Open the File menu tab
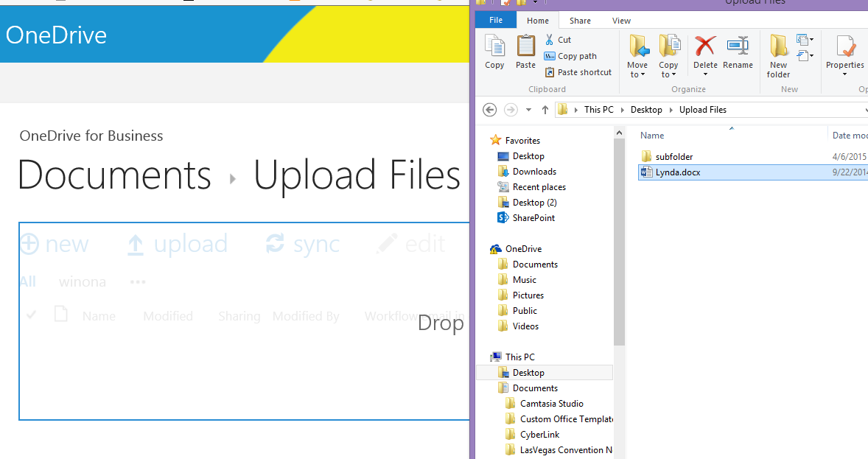This screenshot has height=459, width=868. (496, 21)
